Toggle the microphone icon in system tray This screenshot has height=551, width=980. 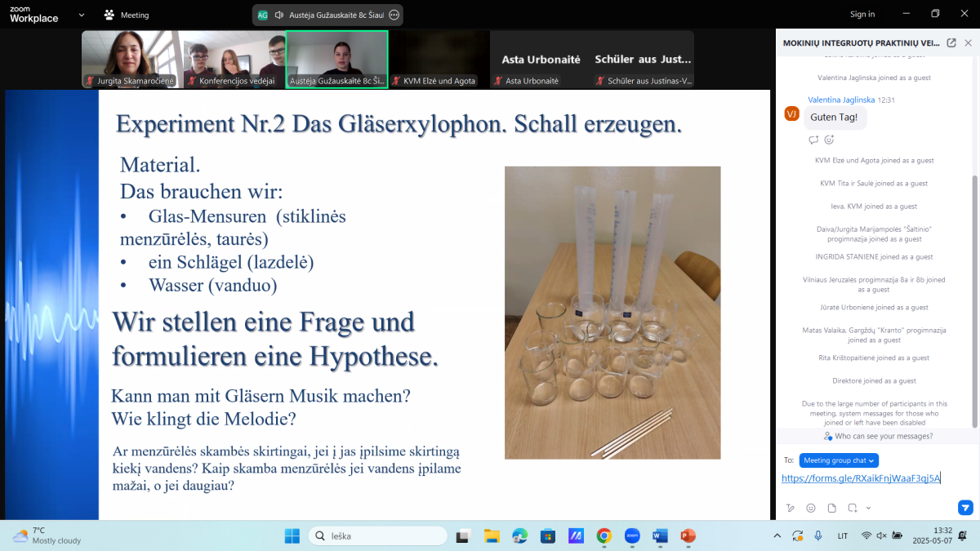[x=818, y=535]
